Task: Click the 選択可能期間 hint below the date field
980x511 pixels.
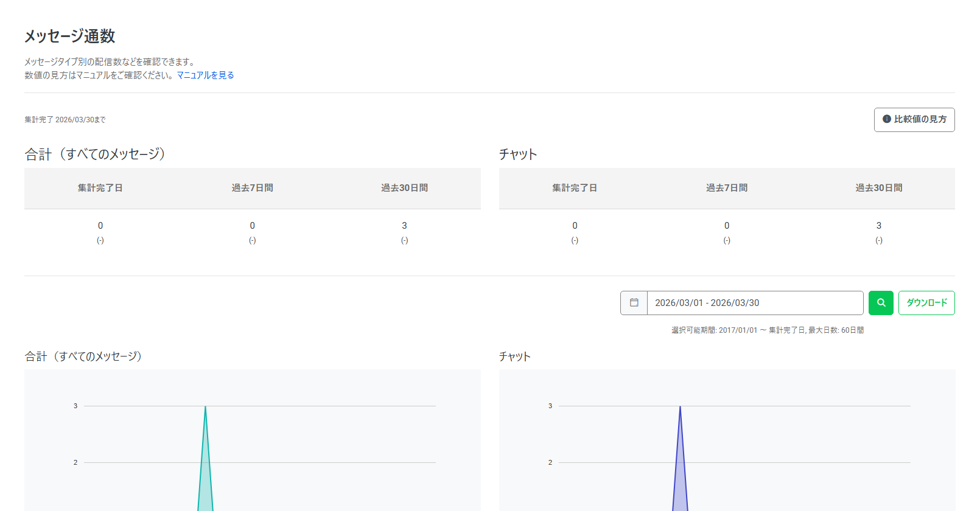Action: coord(767,330)
